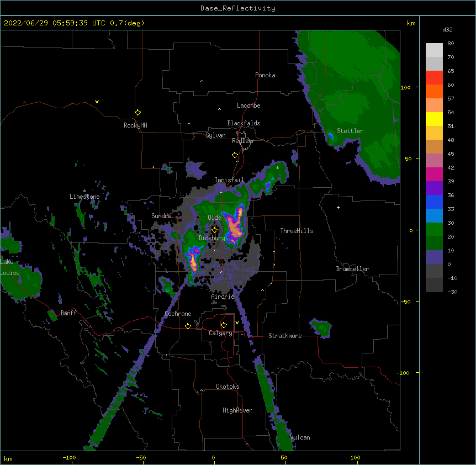Select the purple 36-39 dBZ legend swatch

(434, 188)
